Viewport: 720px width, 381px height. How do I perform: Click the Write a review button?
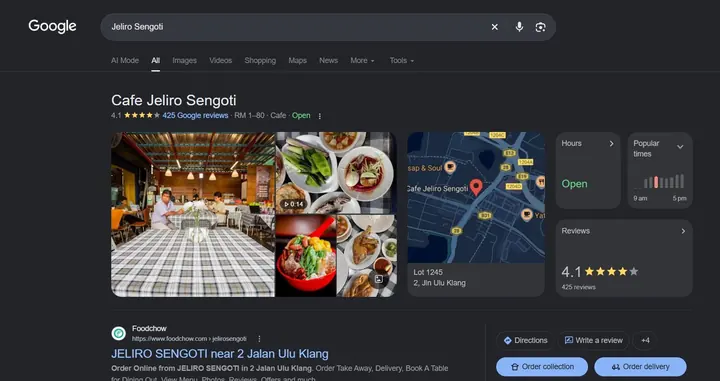coord(593,340)
